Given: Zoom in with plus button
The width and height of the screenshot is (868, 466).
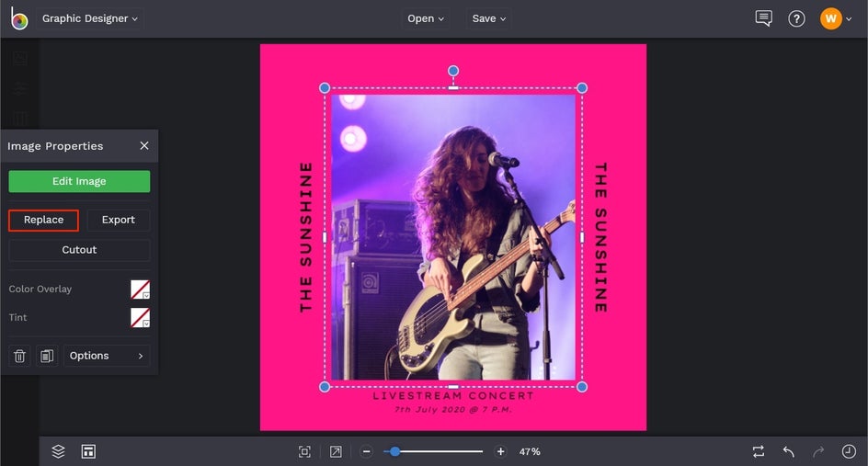Looking at the screenshot, I should 500,451.
